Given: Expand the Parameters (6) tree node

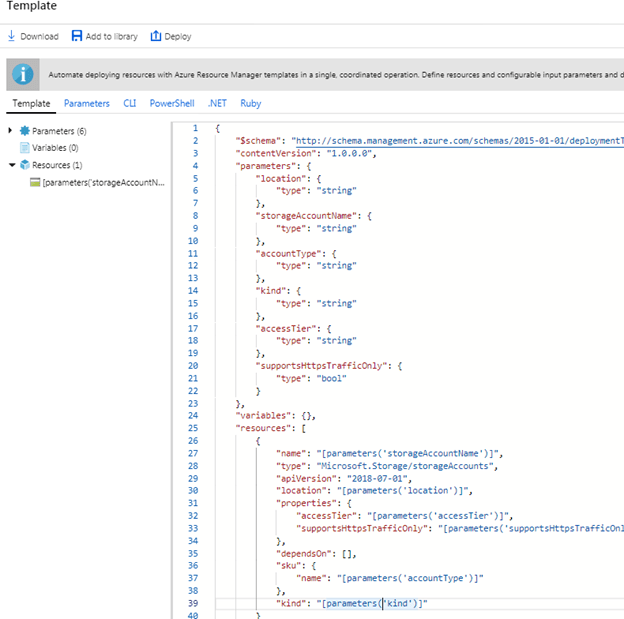Looking at the screenshot, I should point(11,131).
